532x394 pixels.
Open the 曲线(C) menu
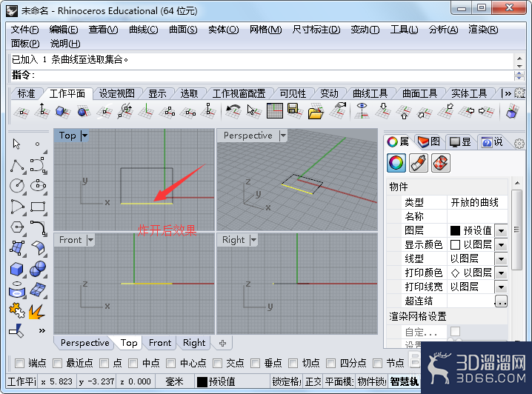144,30
